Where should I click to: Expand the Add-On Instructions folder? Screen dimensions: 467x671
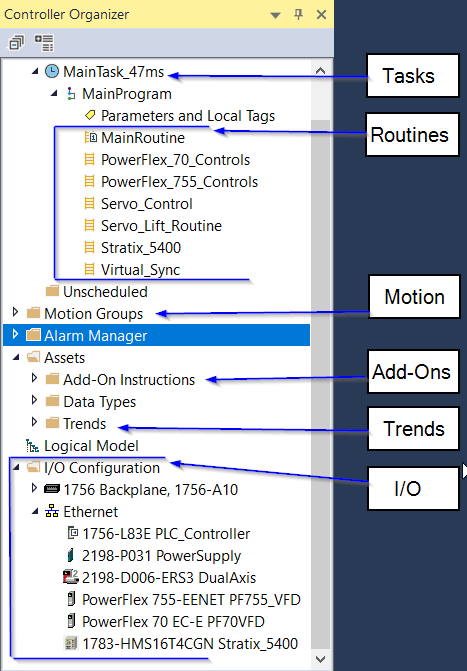(34, 378)
